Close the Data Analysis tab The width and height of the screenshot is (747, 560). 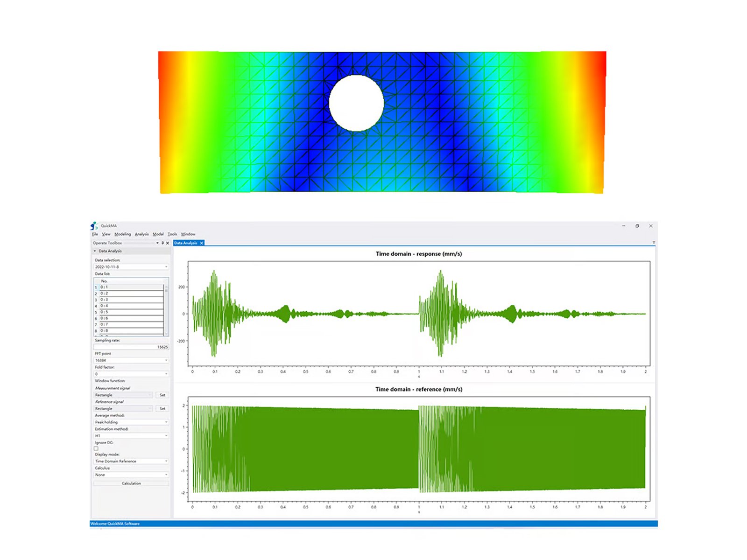[x=202, y=243]
